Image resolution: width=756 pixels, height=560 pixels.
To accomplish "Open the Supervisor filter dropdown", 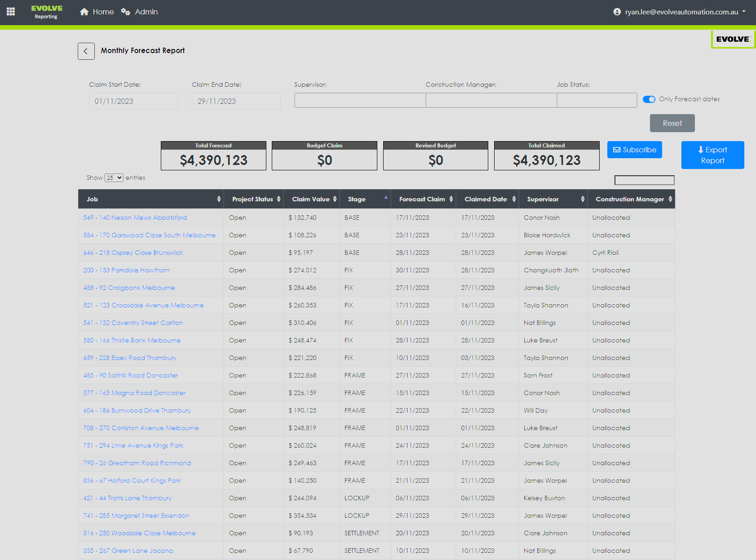I will 360,100.
